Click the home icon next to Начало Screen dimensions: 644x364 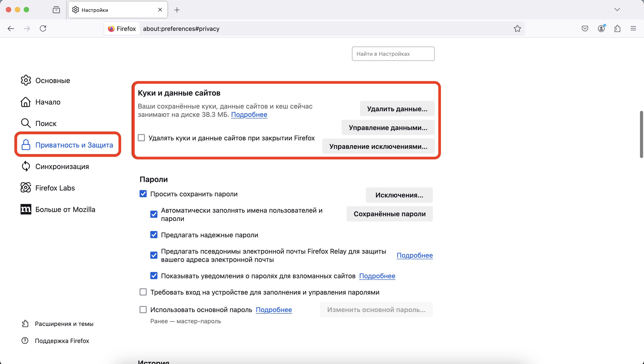26,102
